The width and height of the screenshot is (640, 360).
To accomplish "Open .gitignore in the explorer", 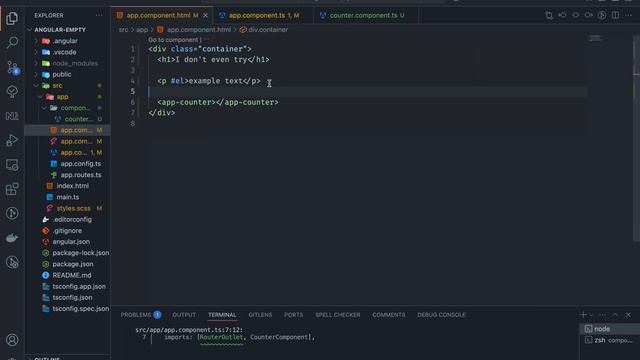I will click(67, 231).
